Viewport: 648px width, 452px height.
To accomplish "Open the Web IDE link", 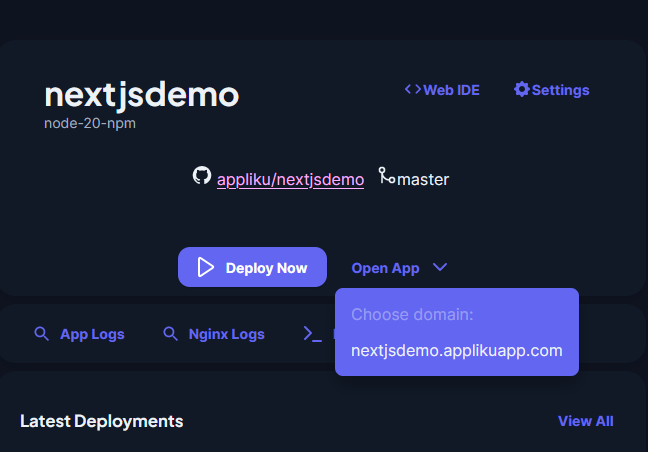I will (x=451, y=90).
